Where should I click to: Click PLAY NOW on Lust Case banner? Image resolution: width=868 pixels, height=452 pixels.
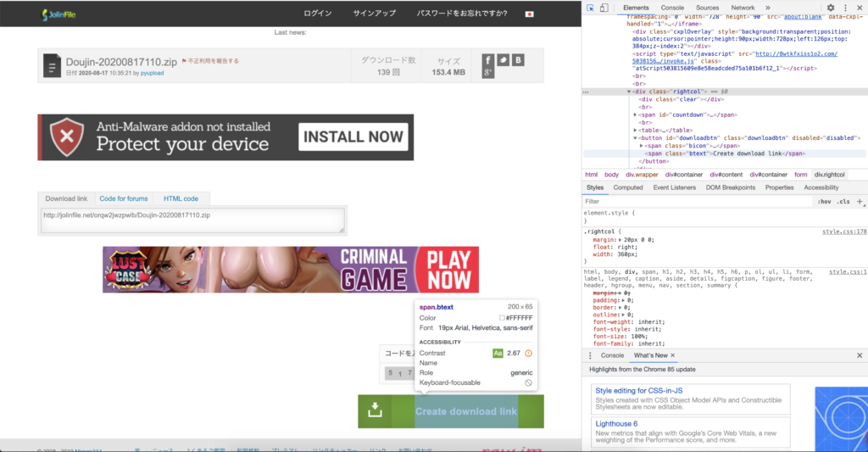tap(448, 270)
